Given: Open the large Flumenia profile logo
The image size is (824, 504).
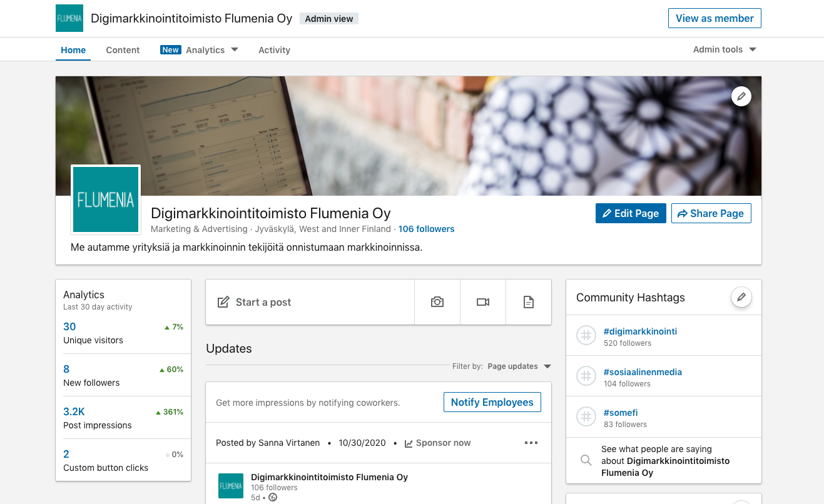Looking at the screenshot, I should (x=106, y=199).
